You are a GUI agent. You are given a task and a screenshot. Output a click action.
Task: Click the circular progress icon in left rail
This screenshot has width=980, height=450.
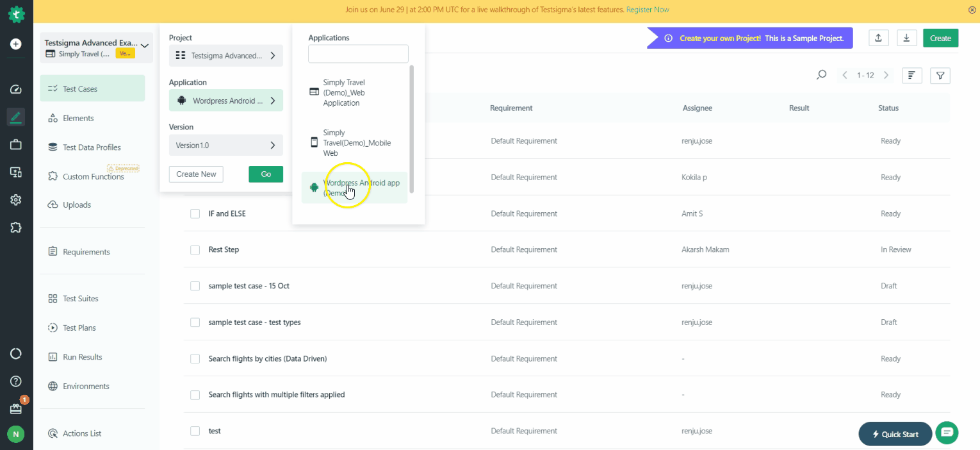tap(16, 354)
